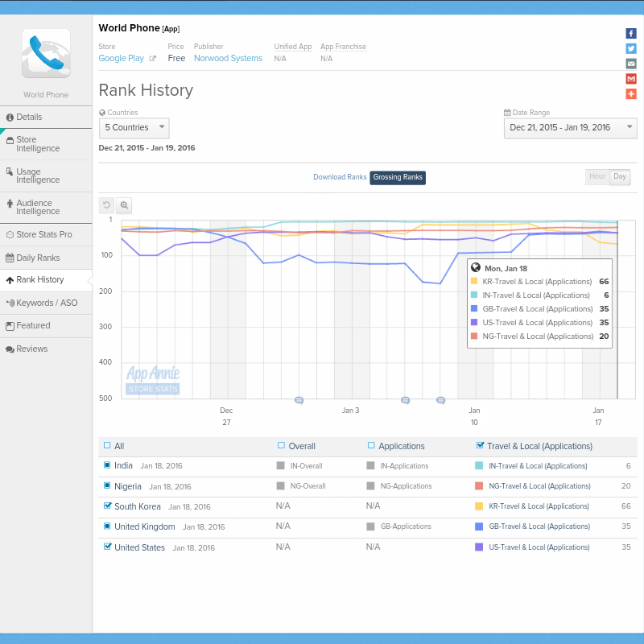The height and width of the screenshot is (644, 644).
Task: Open Store Intelligence section
Action: tap(46, 144)
